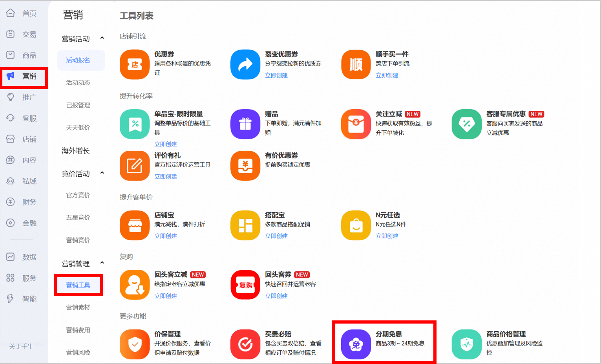This screenshot has height=364, width=601.
Task: Click the 赠品 purple gift icon
Action: (x=245, y=124)
